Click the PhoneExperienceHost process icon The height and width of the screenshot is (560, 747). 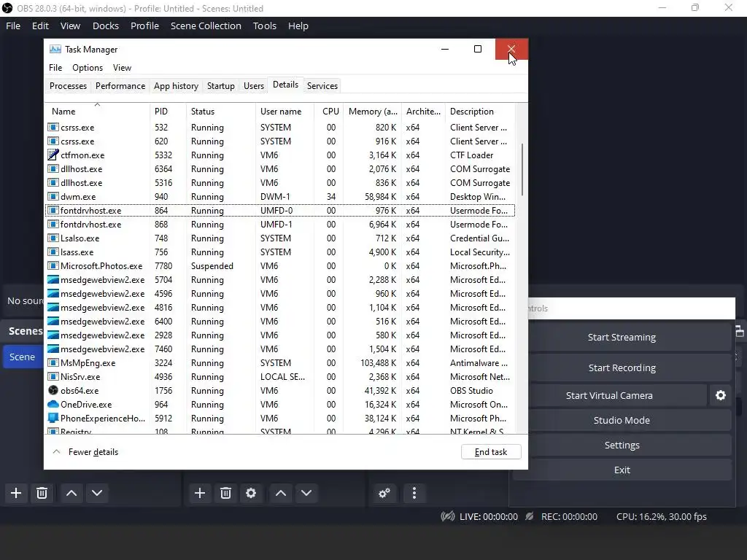(53, 418)
